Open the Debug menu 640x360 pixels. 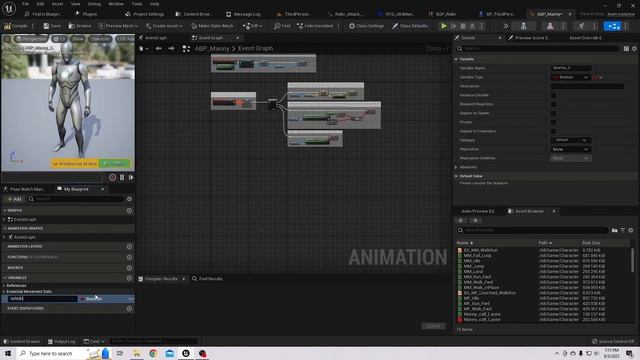click(x=94, y=4)
